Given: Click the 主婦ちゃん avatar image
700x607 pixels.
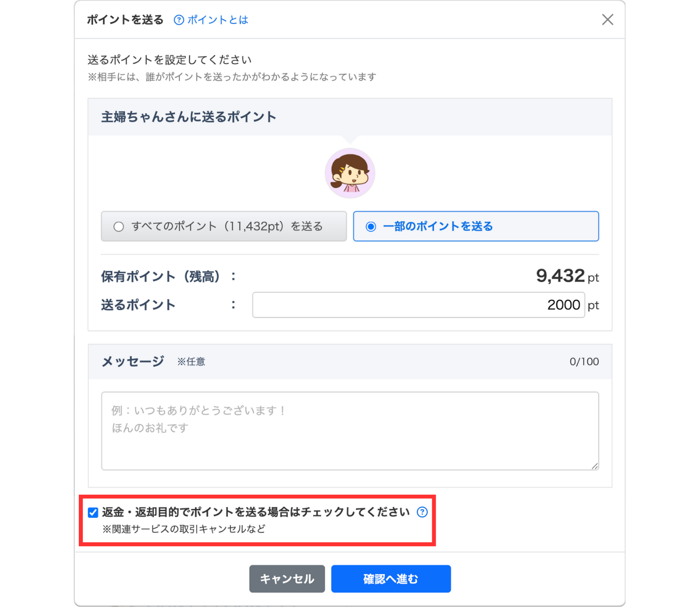Looking at the screenshot, I should point(350,173).
